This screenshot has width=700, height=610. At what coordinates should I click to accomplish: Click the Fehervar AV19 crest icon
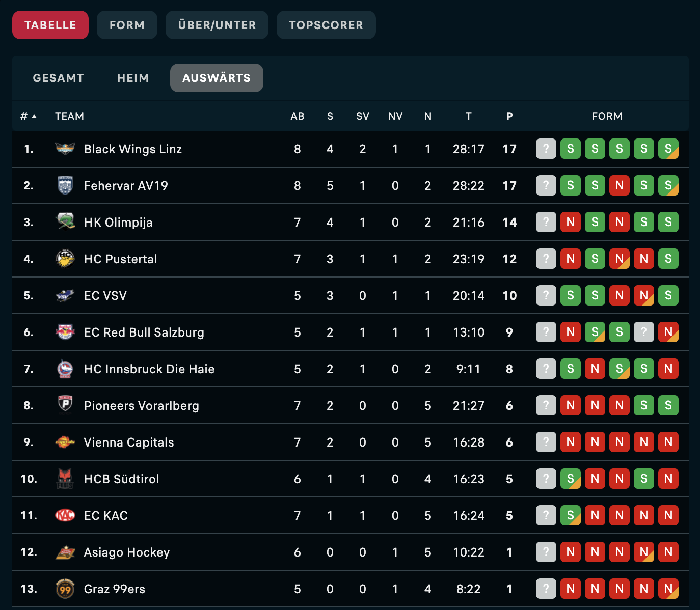[65, 185]
